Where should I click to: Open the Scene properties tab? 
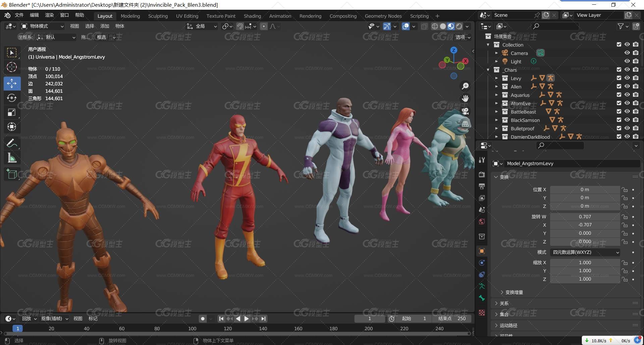tap(482, 210)
